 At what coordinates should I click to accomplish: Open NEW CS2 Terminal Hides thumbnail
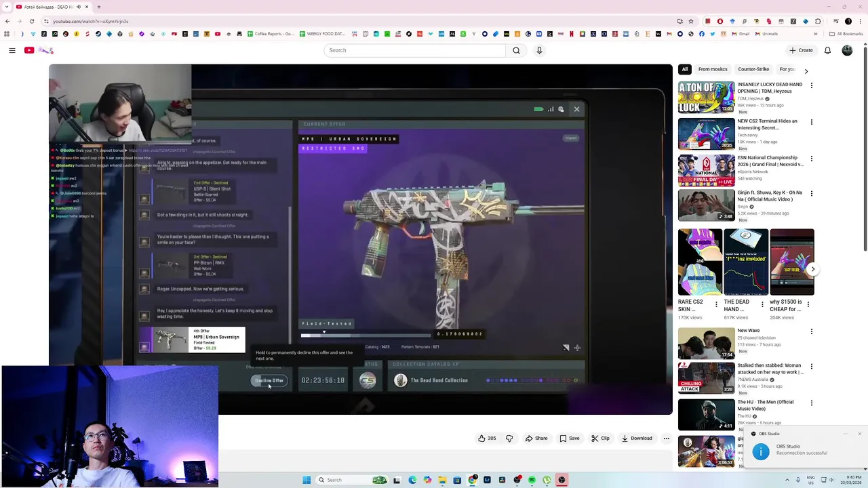706,134
